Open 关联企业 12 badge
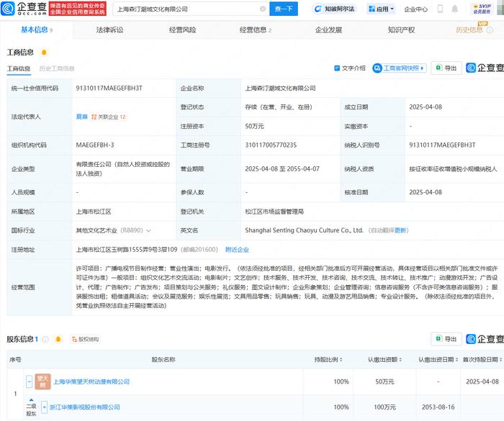The image size is (504, 421). click(x=109, y=117)
